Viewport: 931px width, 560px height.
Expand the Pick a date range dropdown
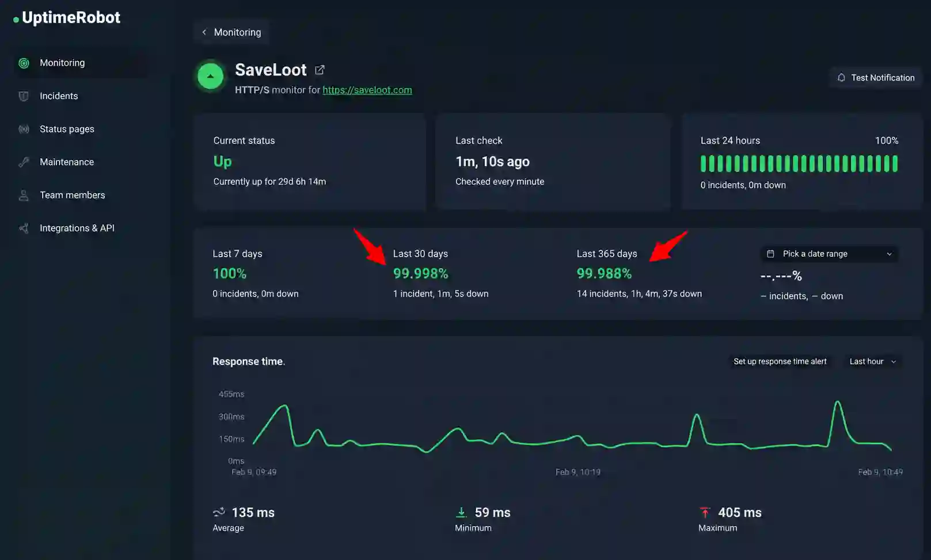coord(829,254)
